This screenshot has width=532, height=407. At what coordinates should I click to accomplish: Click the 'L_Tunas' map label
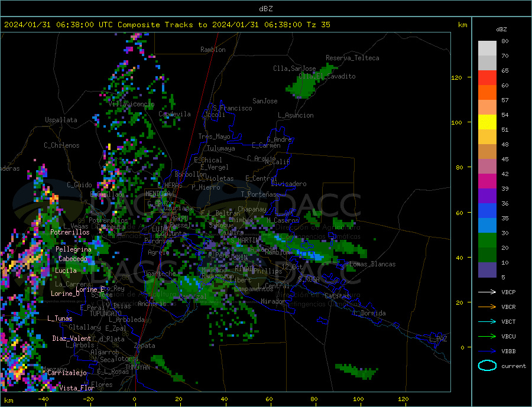60,318
